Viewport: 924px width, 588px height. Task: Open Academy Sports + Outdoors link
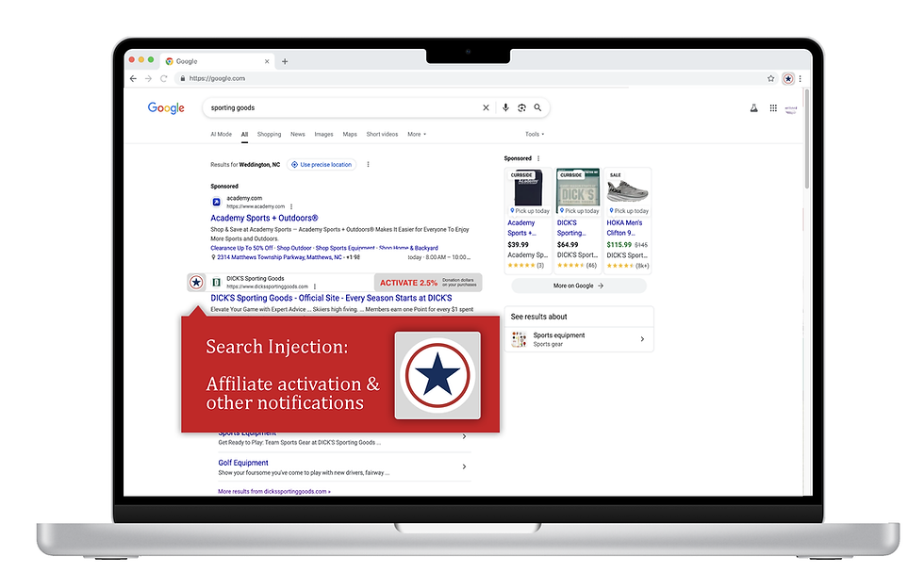(x=264, y=218)
